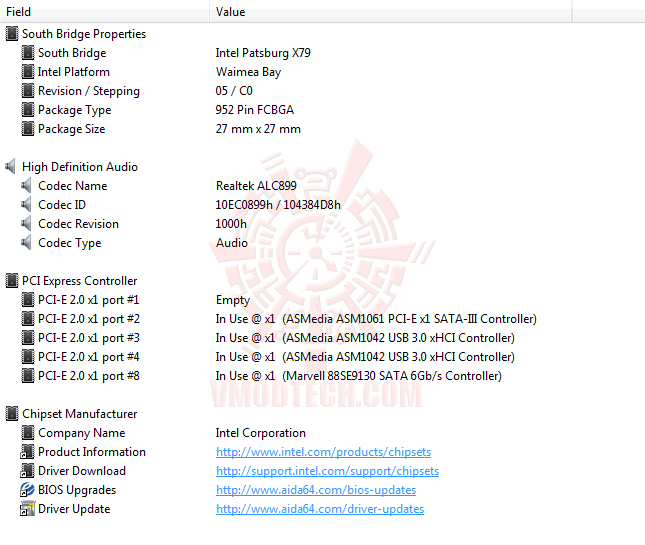Viewport: 645px width, 545px height.
Task: Click the Intel Corporation value
Action: coord(260,433)
